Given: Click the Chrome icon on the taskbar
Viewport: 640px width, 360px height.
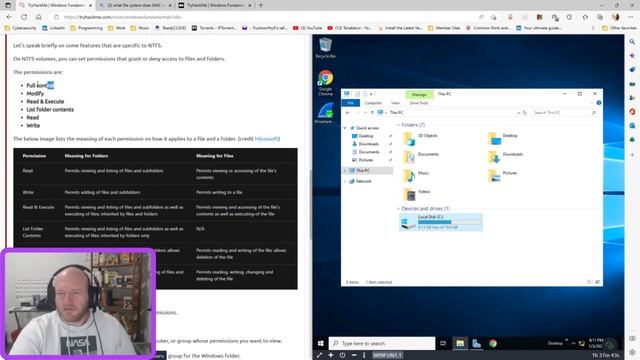Looking at the screenshot, I should pyautogui.click(x=493, y=343).
